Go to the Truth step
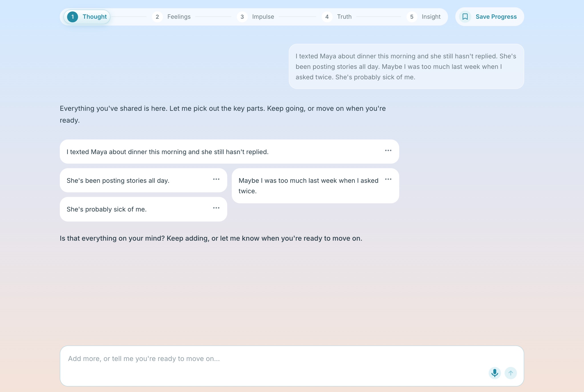The image size is (584, 392). pyautogui.click(x=337, y=17)
